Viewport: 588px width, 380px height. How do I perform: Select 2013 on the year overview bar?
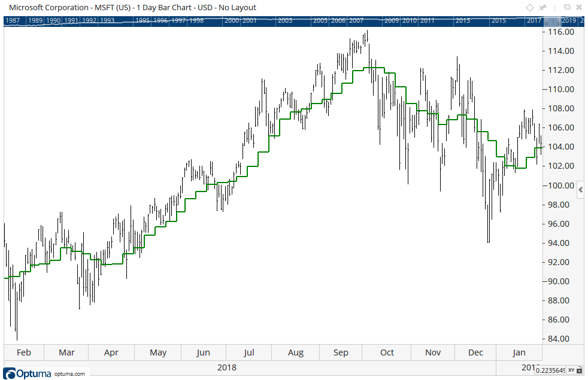click(462, 20)
